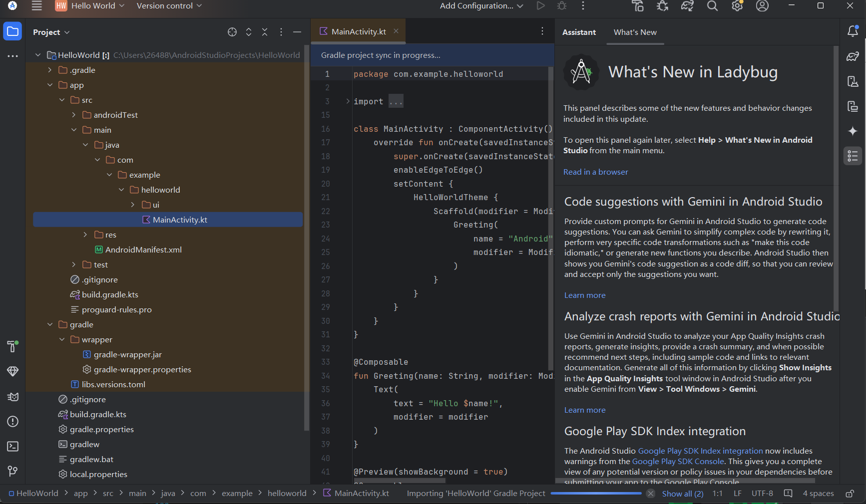866x504 pixels.
Task: Expand all items in Project tree
Action: pyautogui.click(x=249, y=32)
